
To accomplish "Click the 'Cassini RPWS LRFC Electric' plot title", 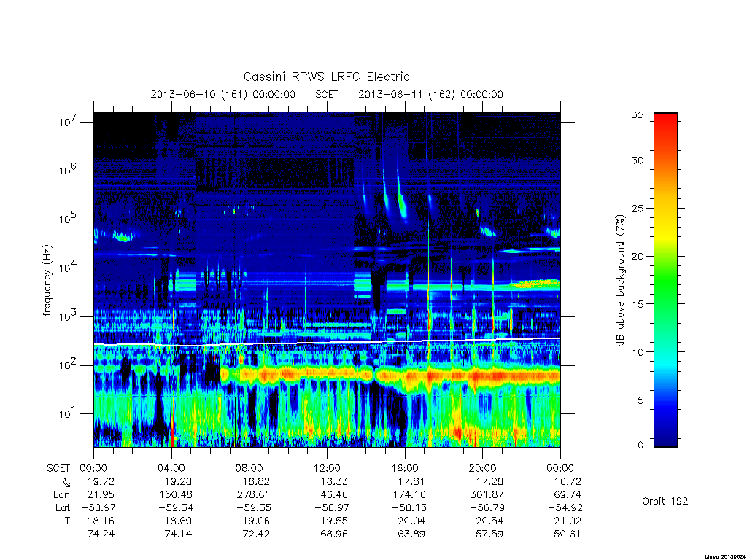I will (326, 77).
